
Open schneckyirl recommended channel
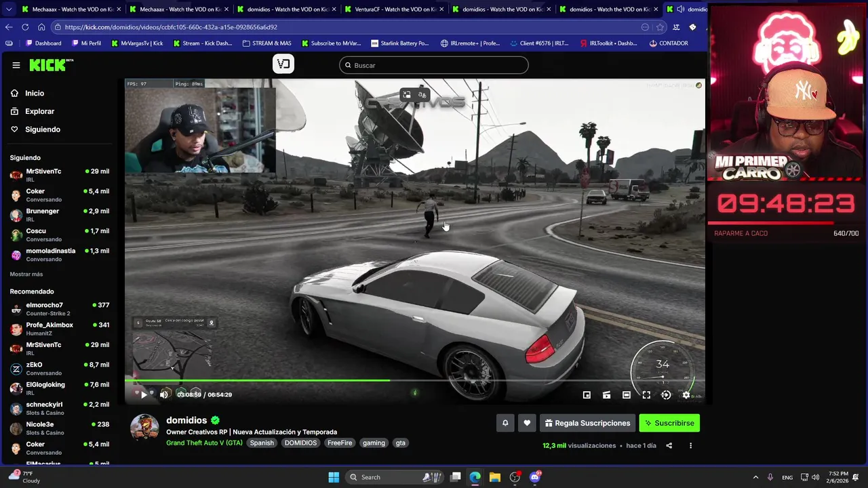[60, 409]
